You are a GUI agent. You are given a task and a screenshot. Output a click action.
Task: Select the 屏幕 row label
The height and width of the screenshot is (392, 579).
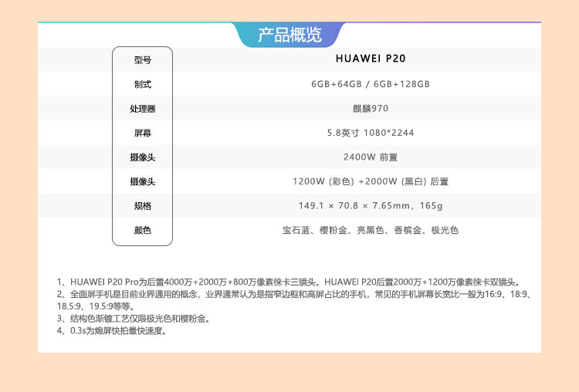143,133
